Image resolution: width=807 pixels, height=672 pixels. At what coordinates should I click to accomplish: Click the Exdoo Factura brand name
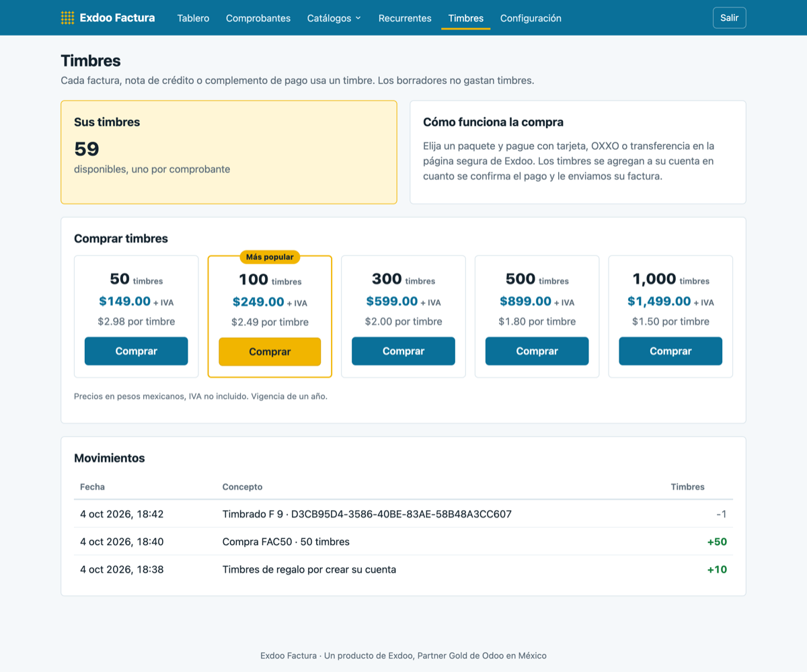click(x=117, y=18)
